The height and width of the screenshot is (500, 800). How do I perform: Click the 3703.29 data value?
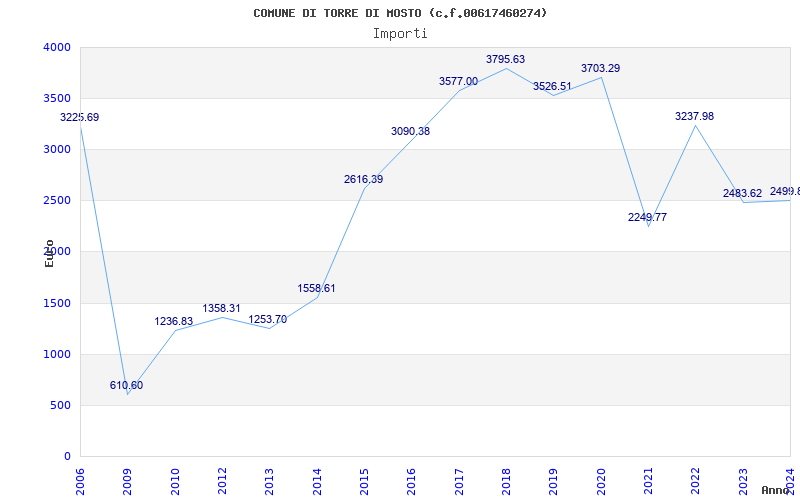[x=601, y=69]
